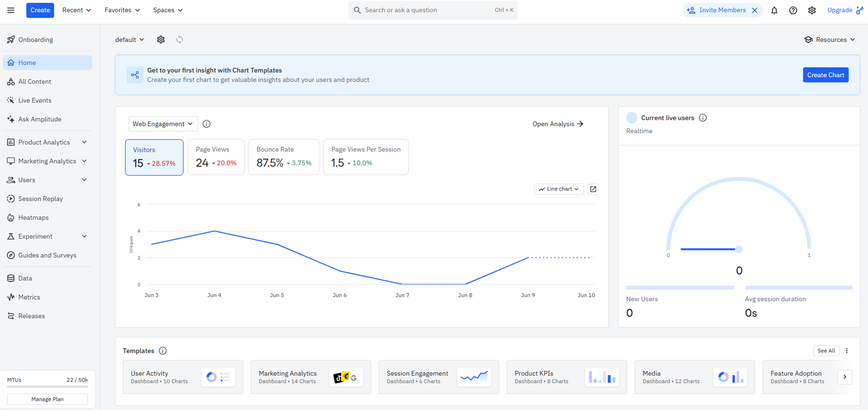Open the Spaces dropdown

168,10
